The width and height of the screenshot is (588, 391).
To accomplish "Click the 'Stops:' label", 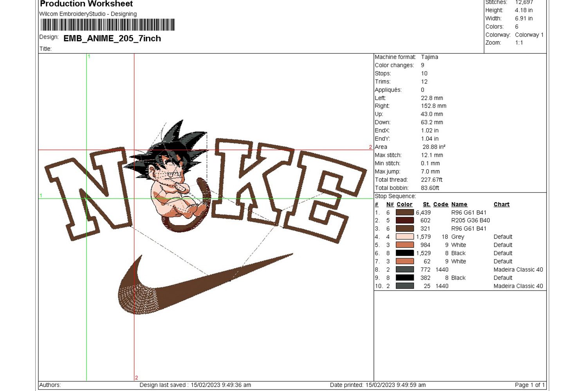I will click(x=383, y=74).
